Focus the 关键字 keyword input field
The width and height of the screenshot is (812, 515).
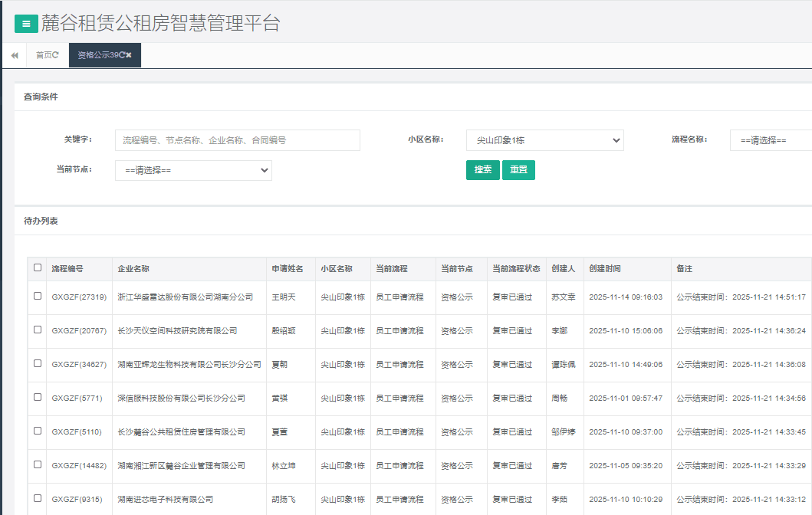237,140
